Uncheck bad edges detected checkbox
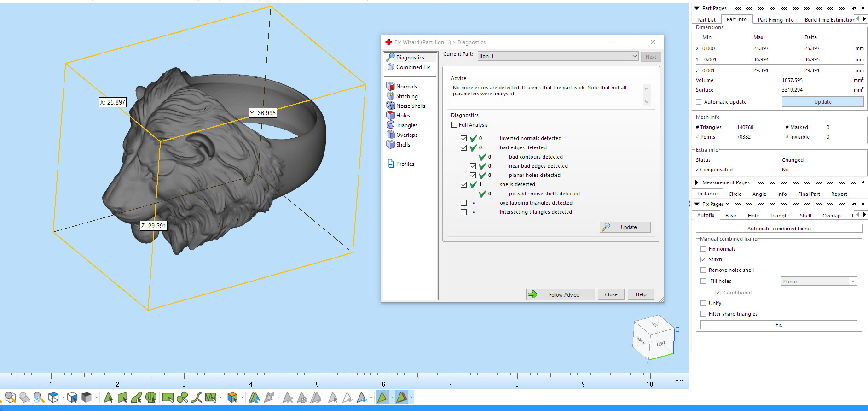 463,147
